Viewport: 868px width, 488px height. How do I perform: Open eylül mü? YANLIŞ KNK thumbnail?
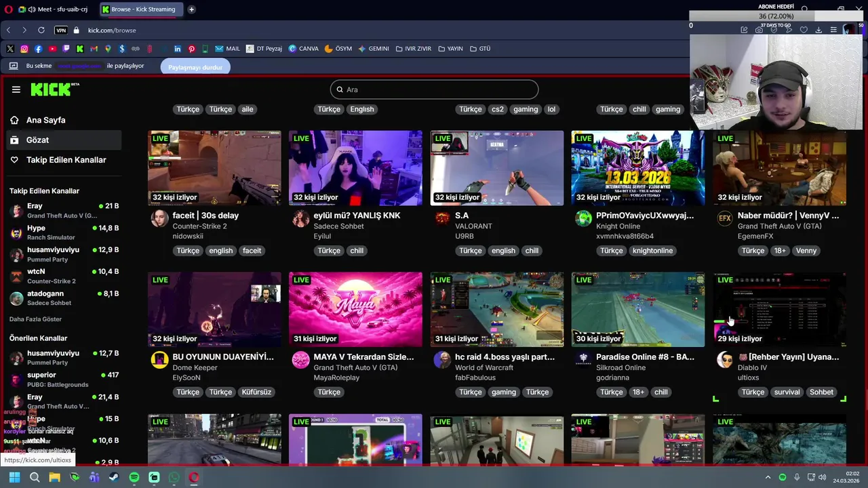[355, 168]
